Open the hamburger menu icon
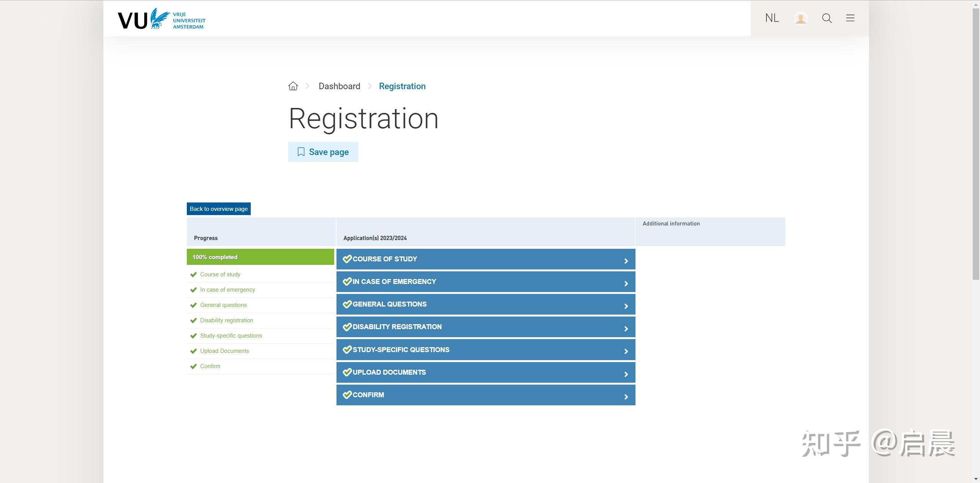Image resolution: width=980 pixels, height=483 pixels. [850, 18]
